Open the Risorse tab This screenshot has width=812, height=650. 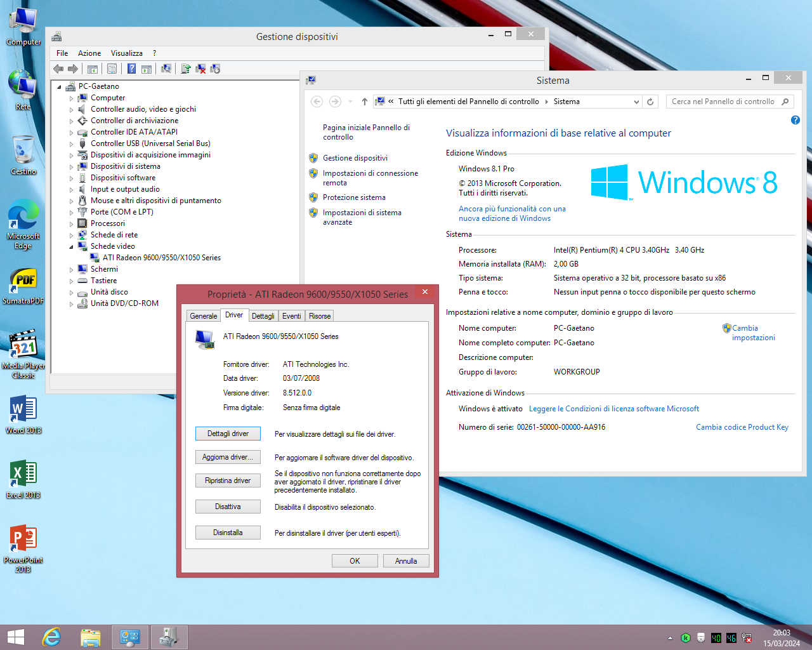pos(320,316)
